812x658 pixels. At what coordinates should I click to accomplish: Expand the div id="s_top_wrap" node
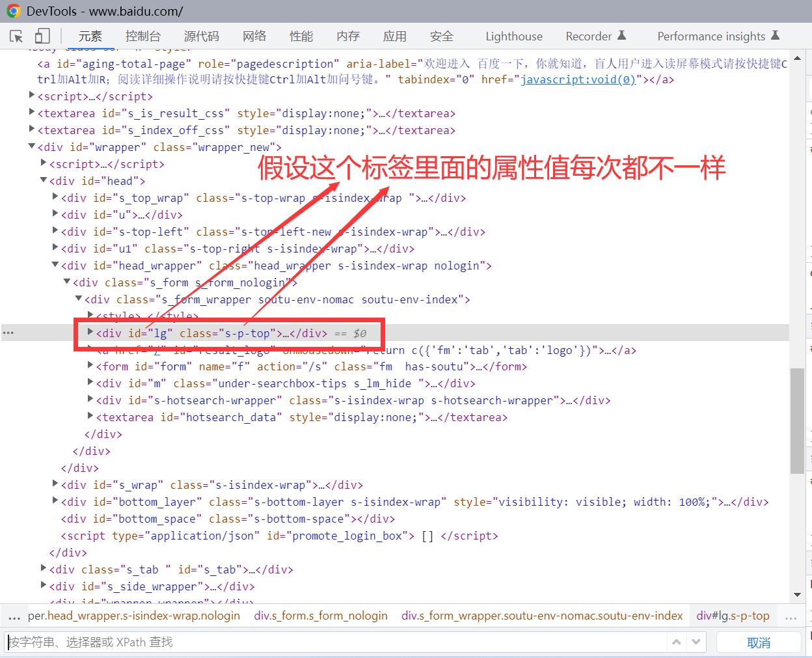(55, 196)
